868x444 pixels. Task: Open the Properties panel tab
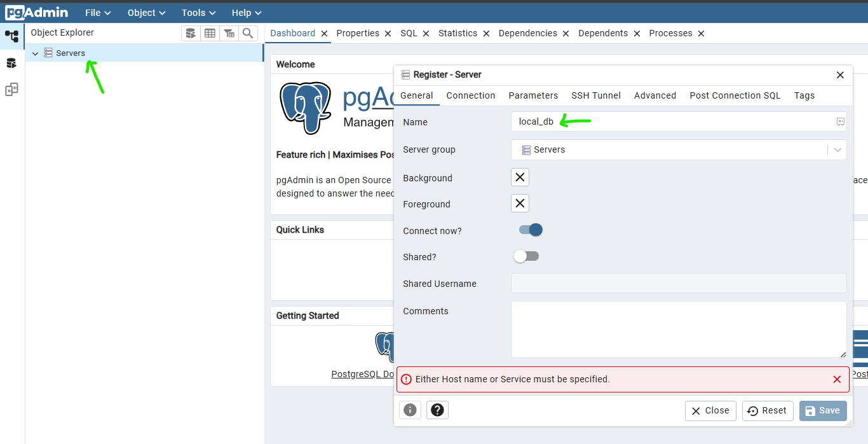pos(358,33)
